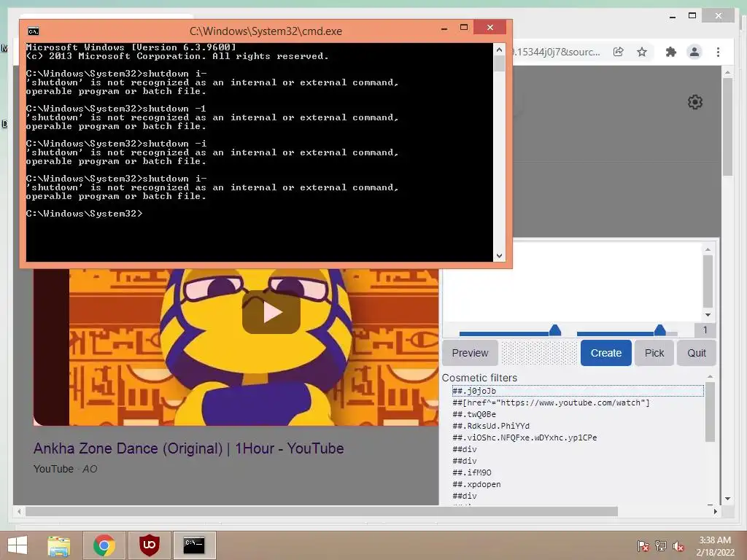The height and width of the screenshot is (560, 747).
Task: Open uBlock Origin taskbar icon
Action: coord(149,545)
